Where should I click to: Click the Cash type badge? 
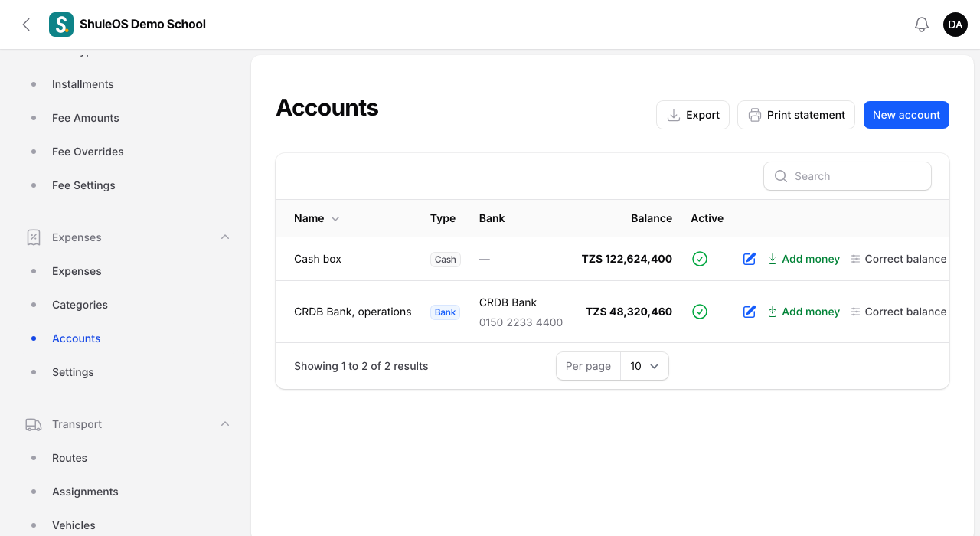446,260
